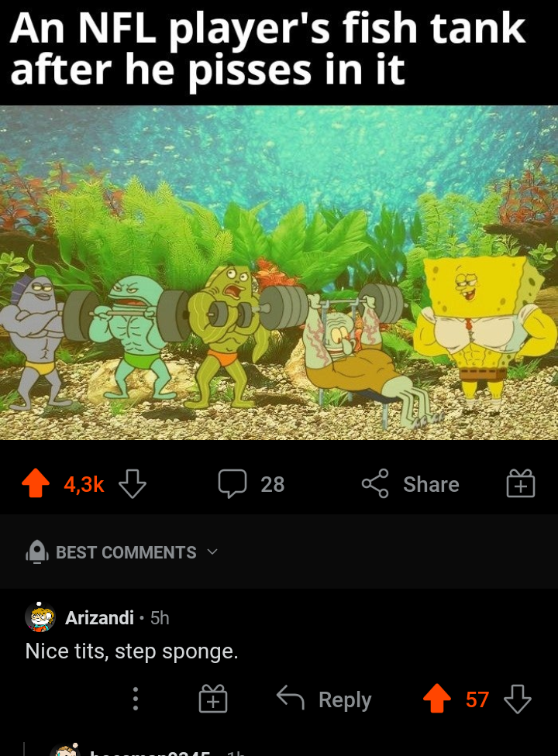Tap the 28 comments count

pyautogui.click(x=273, y=484)
